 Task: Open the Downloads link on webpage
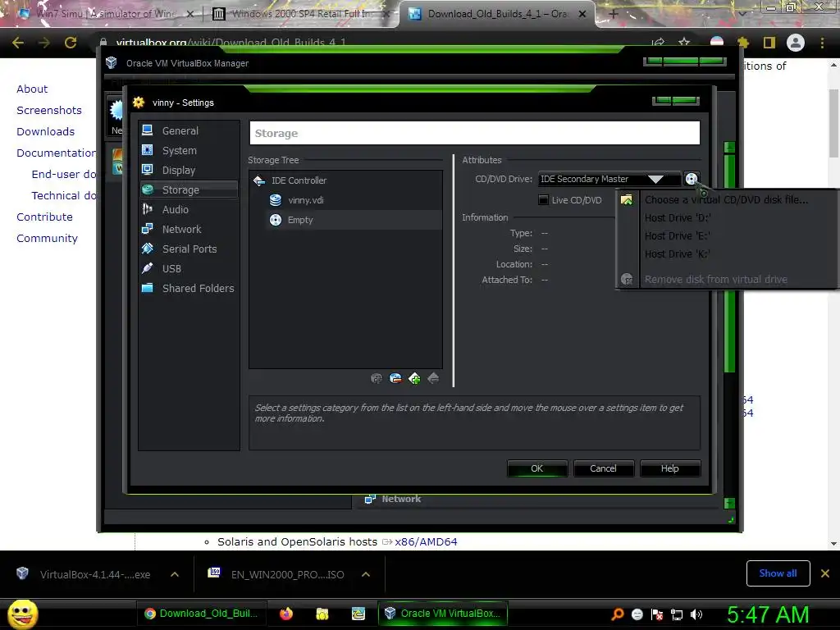(46, 132)
